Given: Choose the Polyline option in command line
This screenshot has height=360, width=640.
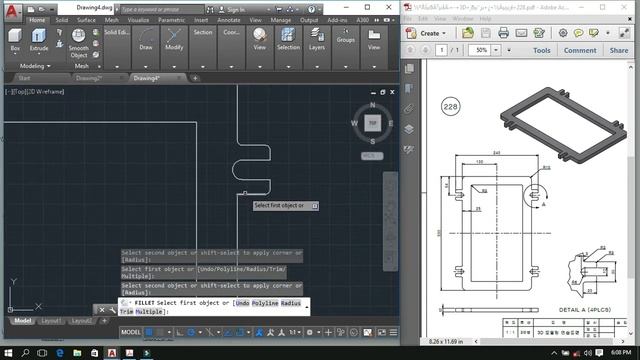Looking at the screenshot, I should click(x=265, y=303).
